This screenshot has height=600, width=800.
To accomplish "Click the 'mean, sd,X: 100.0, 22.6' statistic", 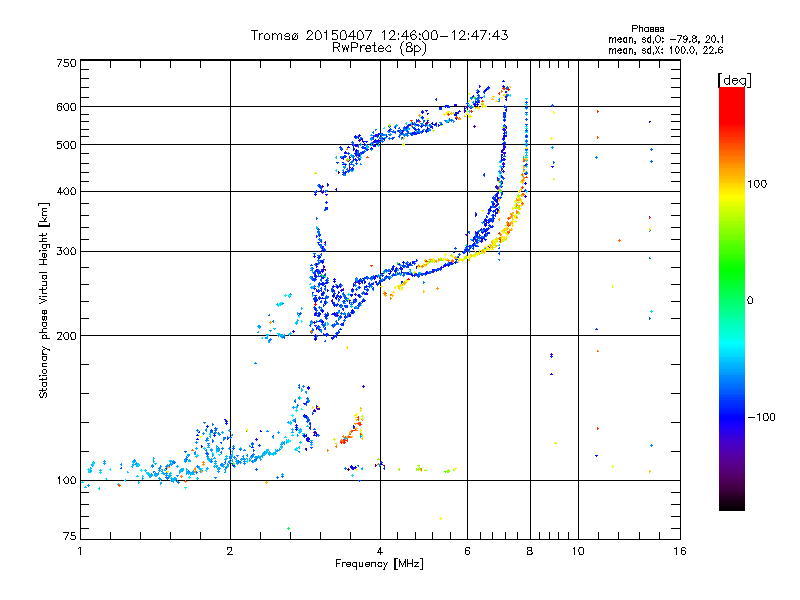I will click(x=665, y=50).
